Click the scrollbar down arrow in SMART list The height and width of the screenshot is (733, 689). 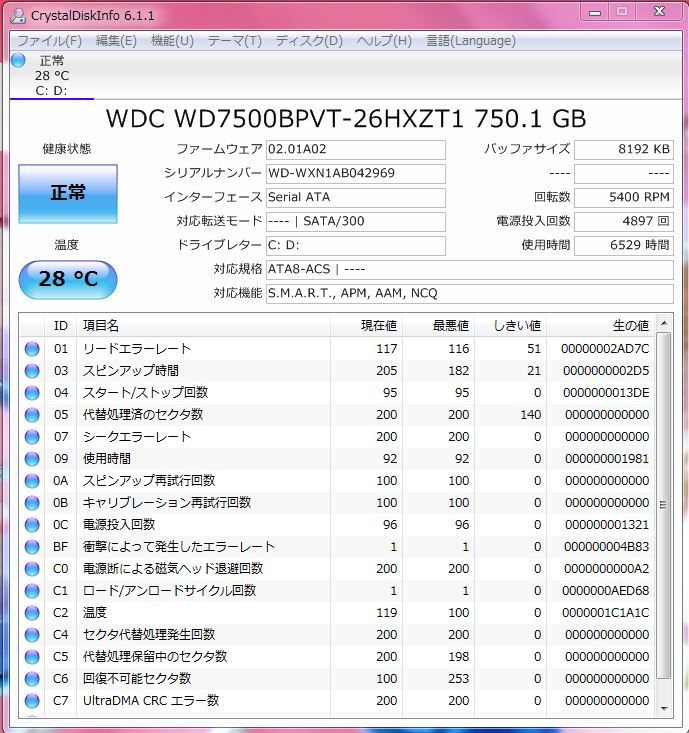click(664, 709)
